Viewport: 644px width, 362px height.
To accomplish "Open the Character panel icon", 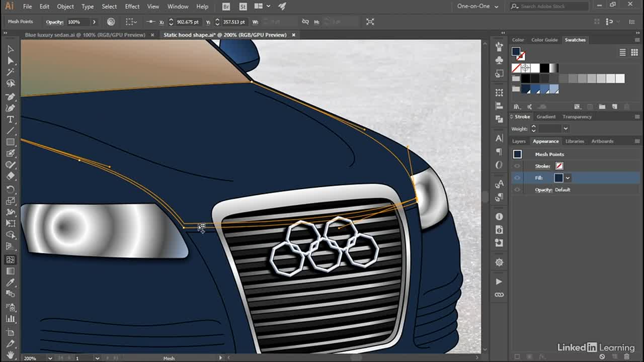I will pyautogui.click(x=499, y=138).
